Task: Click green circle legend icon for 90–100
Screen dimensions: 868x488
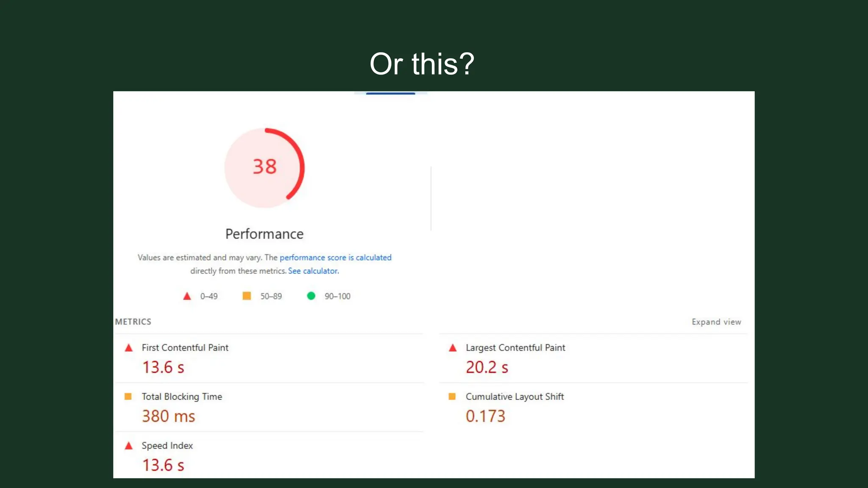Action: point(311,296)
